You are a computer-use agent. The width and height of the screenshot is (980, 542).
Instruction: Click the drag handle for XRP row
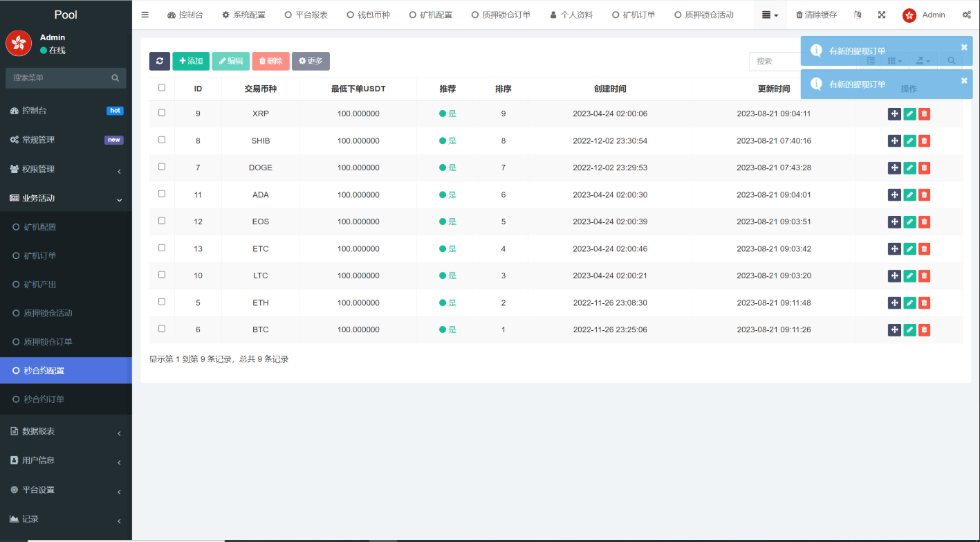point(894,114)
